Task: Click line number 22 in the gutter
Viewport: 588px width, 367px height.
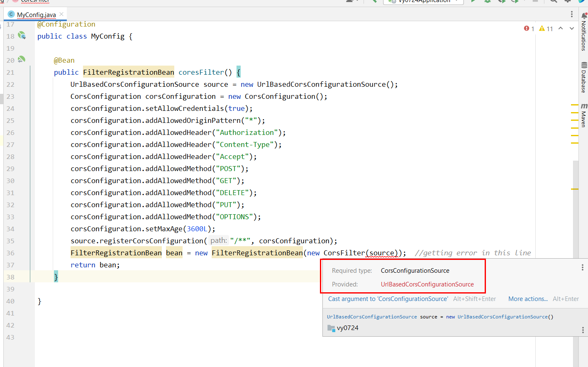Action: (x=10, y=84)
